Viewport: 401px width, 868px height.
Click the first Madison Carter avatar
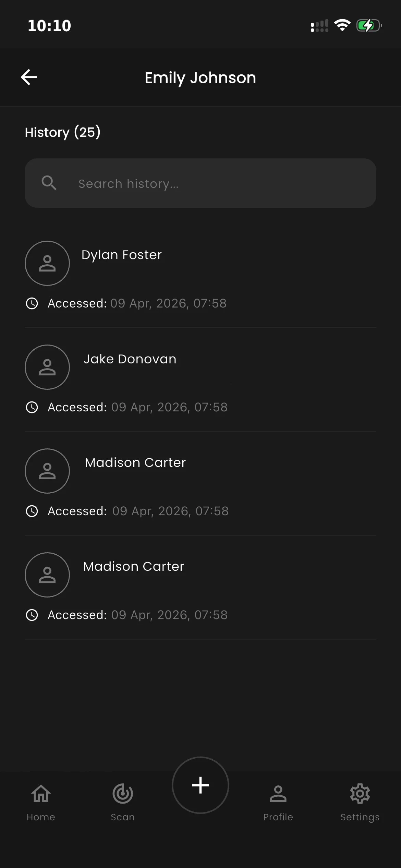click(x=47, y=471)
